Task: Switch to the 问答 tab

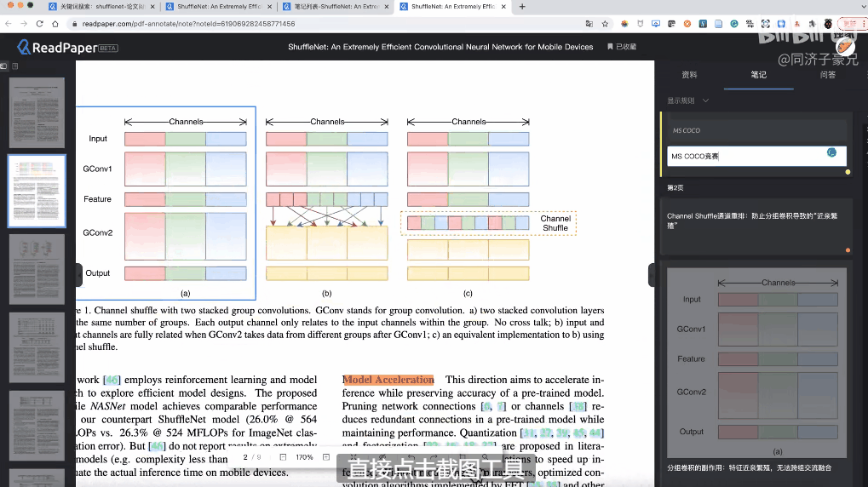Action: (x=828, y=75)
